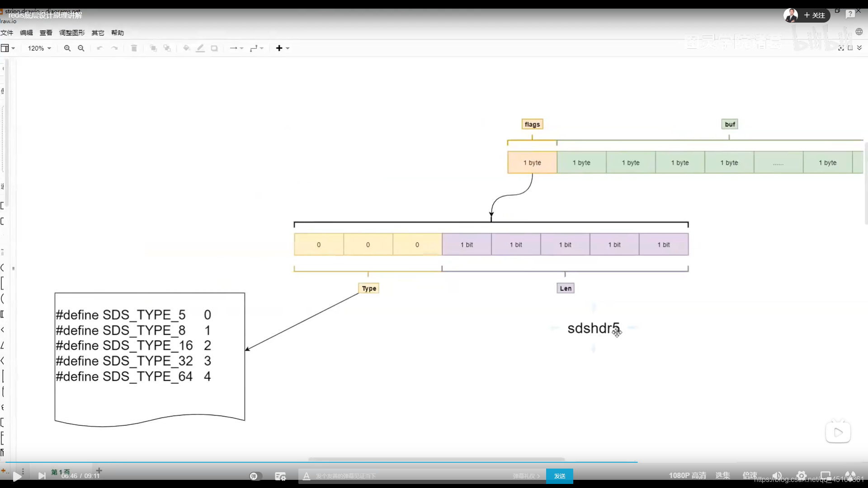Image resolution: width=868 pixels, height=488 pixels.
Task: Open the episode selection list
Action: [722, 476]
